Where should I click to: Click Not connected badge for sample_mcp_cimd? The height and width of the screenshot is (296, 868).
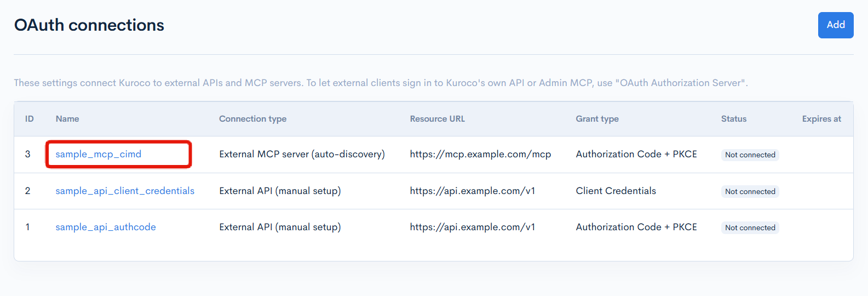click(x=750, y=155)
